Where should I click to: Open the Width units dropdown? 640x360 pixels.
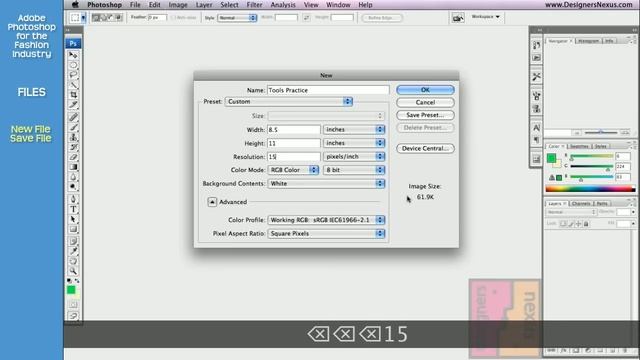click(354, 129)
